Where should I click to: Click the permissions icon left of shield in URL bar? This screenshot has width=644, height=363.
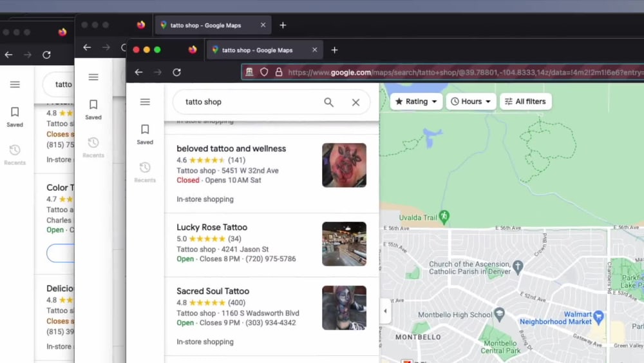point(249,72)
